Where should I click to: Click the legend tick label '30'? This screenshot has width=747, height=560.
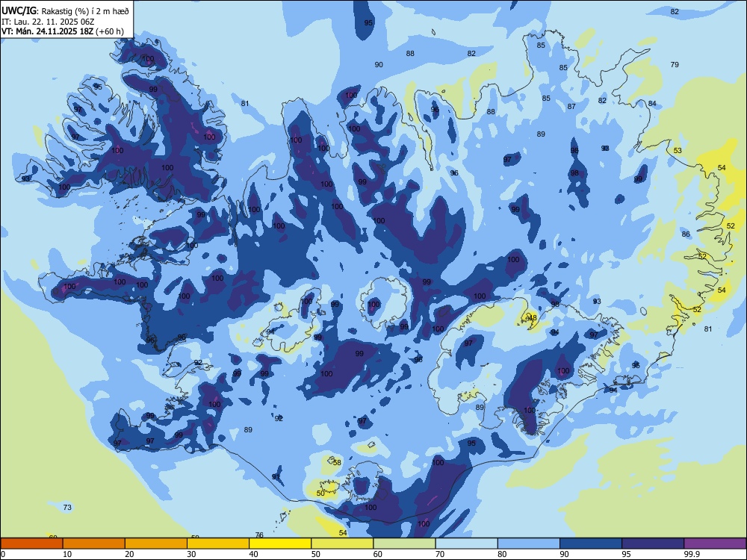pos(191,554)
